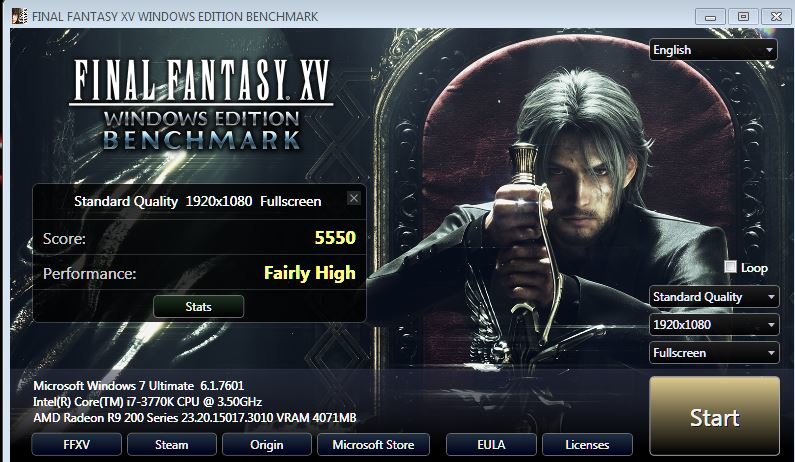Click the 5550 score value
This screenshot has height=462, width=795.
335,237
